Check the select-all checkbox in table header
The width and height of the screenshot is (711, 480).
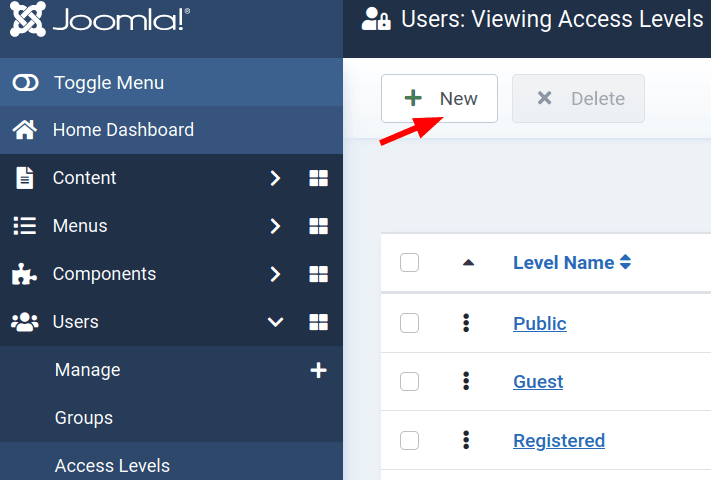pos(409,263)
